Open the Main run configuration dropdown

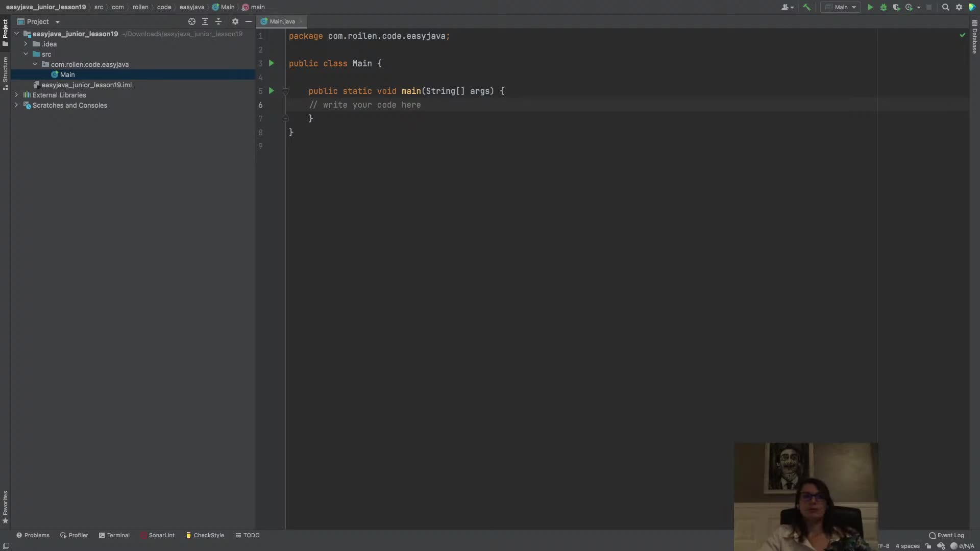click(x=841, y=7)
